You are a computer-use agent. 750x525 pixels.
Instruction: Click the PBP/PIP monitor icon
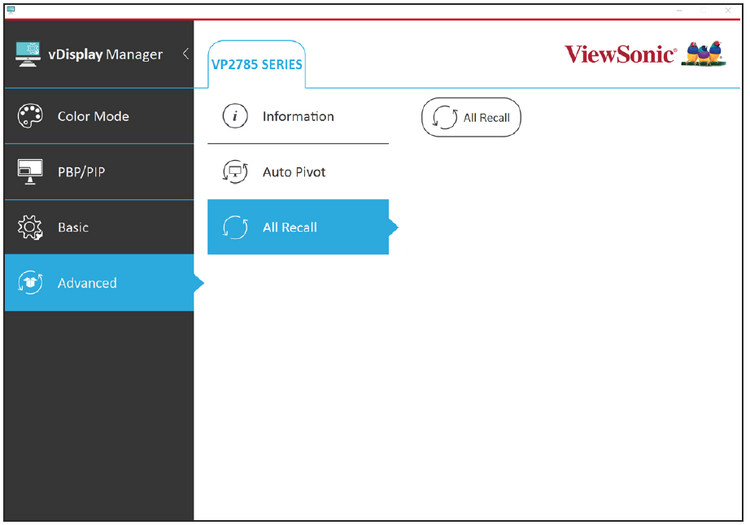pyautogui.click(x=30, y=172)
